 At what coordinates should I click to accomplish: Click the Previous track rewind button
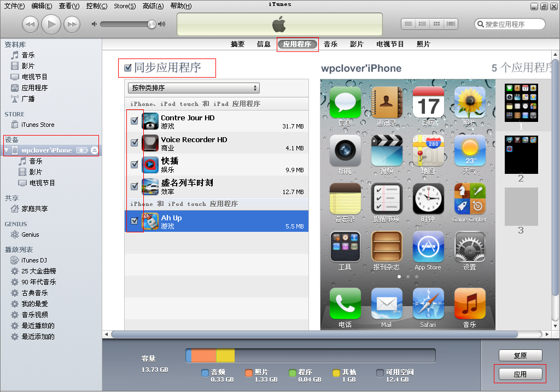31,24
